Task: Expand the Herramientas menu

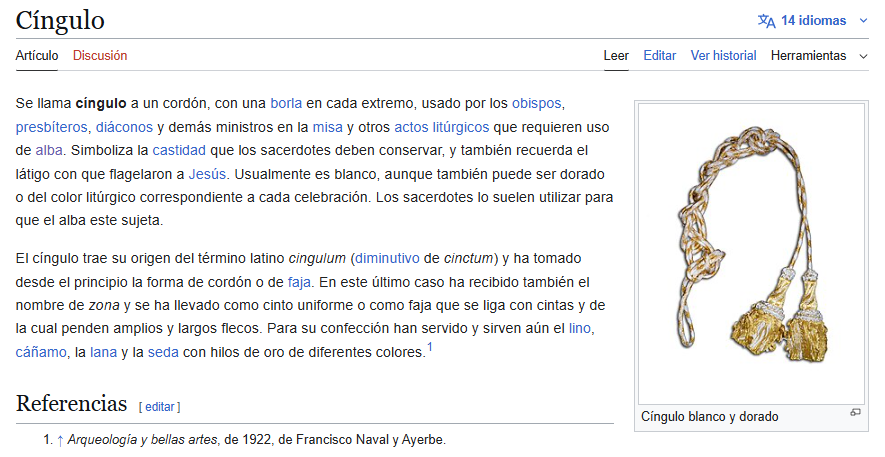Action: (x=819, y=56)
